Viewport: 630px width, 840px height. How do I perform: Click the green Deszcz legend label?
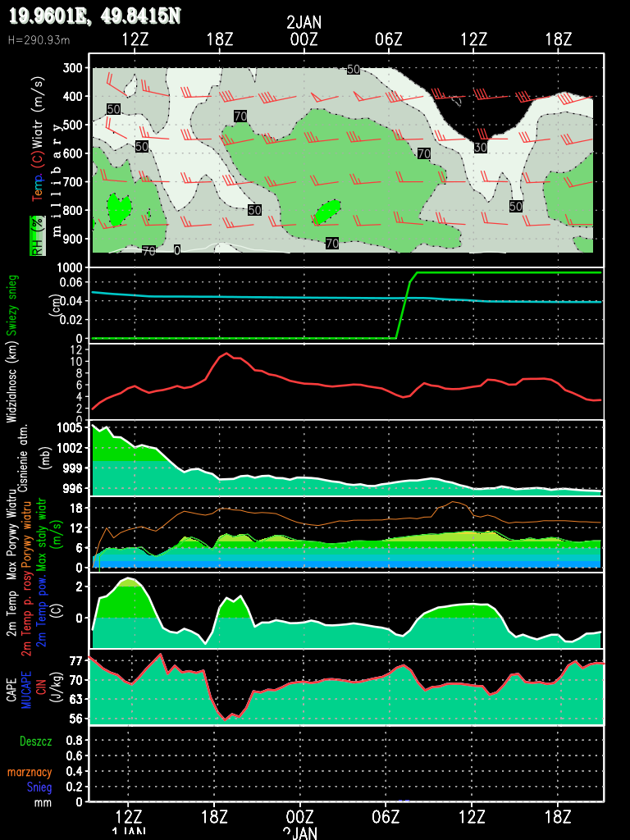36,741
